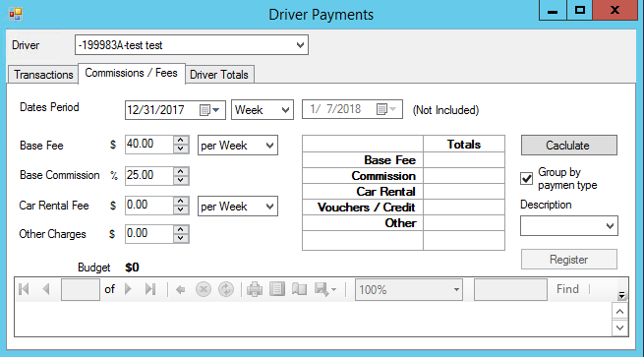Switch to the Transactions tab

tap(43, 75)
